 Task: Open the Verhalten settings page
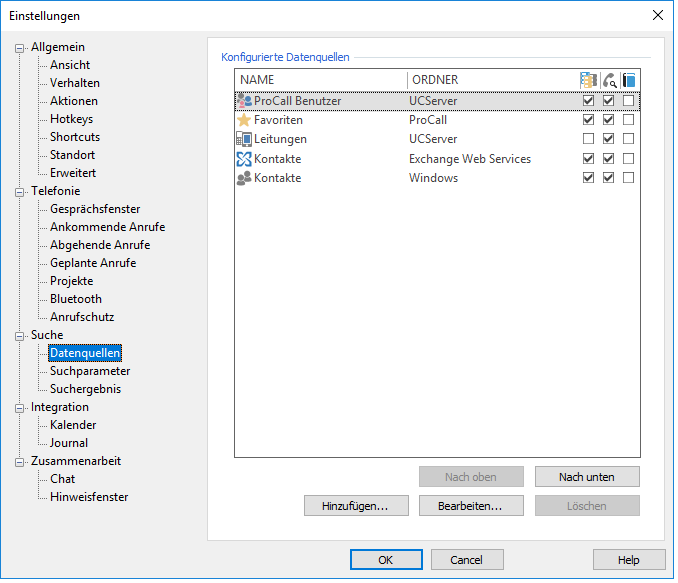pyautogui.click(x=75, y=83)
